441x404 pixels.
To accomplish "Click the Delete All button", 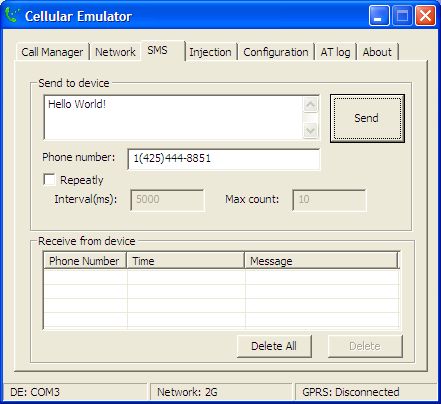I will 274,346.
